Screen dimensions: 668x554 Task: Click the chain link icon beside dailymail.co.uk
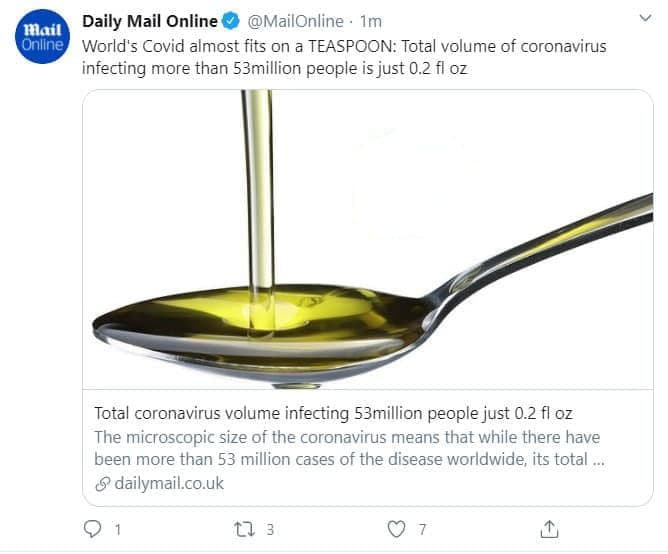point(101,484)
